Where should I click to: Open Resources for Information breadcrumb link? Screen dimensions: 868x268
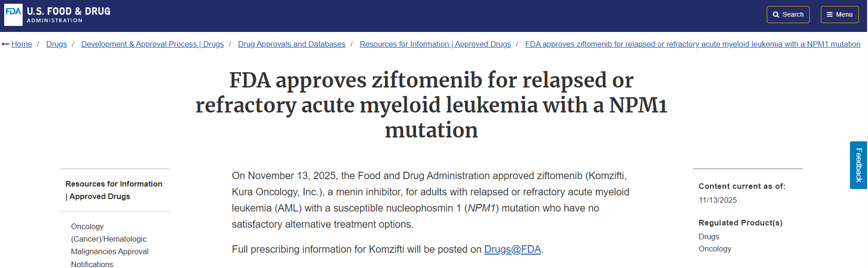[x=435, y=44]
